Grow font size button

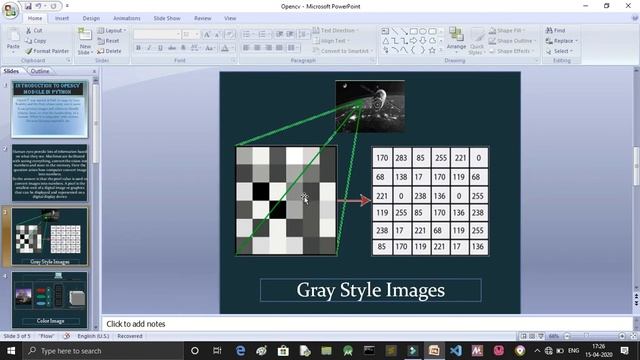click(207, 34)
